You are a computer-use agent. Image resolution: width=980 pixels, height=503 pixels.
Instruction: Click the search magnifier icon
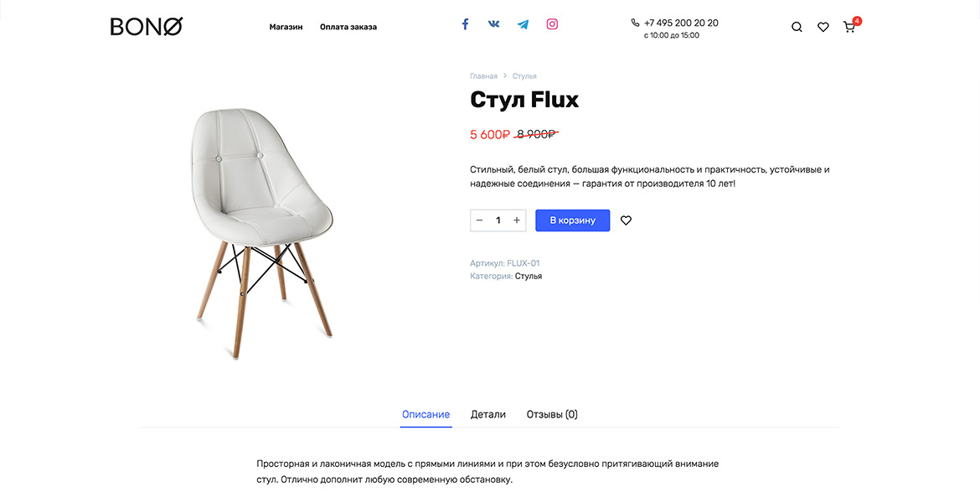coord(797,27)
